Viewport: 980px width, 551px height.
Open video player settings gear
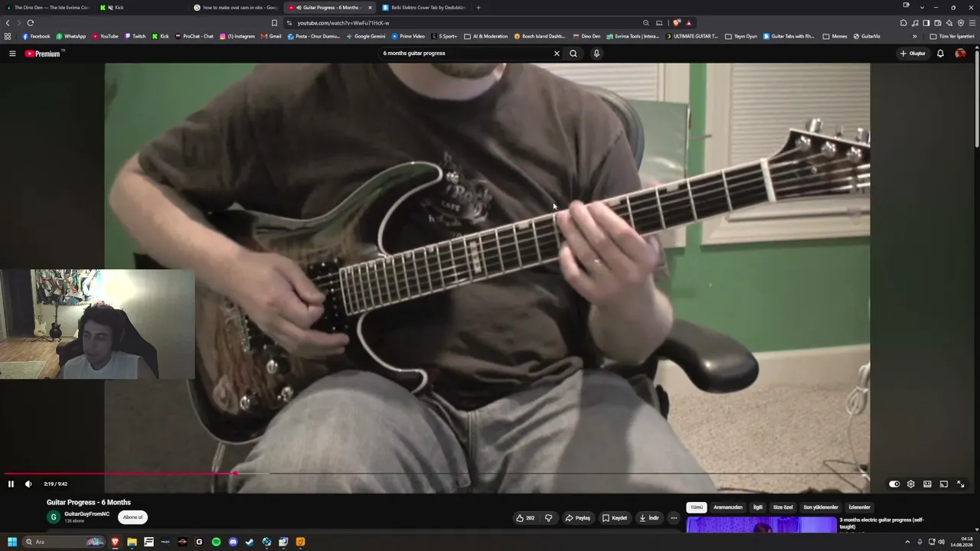[910, 484]
